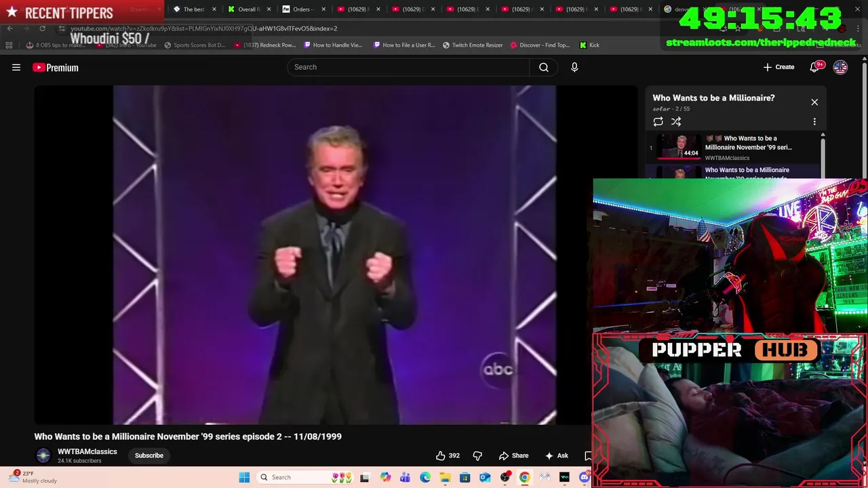Open Twitch Emote Resizer bookmark

(x=473, y=45)
